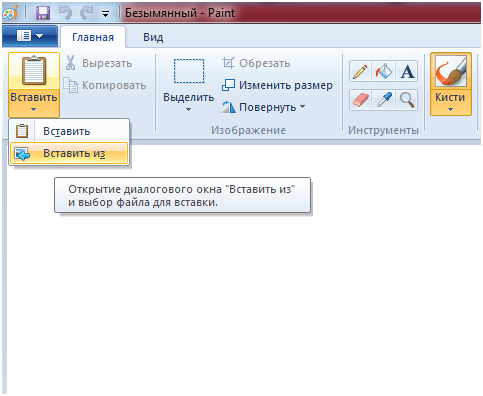Click the dashed rectangle selection icon
Screen dimensions: 483x396
[189, 71]
